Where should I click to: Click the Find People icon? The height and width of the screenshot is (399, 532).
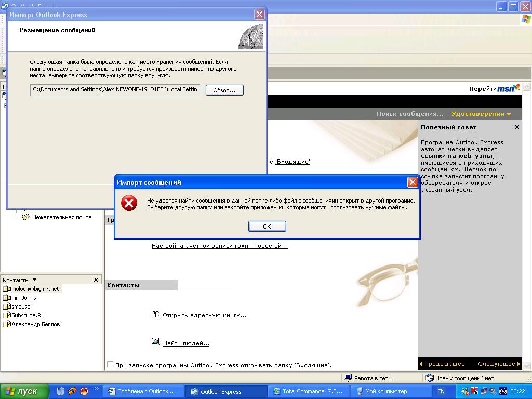[155, 342]
